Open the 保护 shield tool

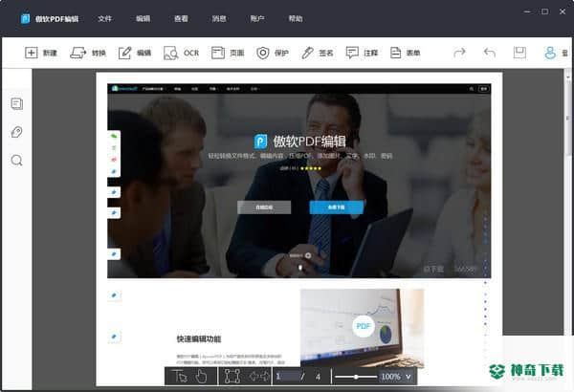273,54
